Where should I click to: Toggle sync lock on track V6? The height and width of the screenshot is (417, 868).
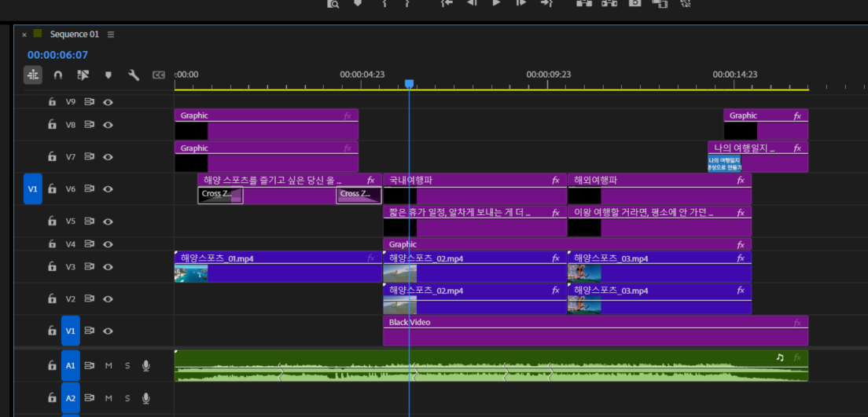(x=90, y=189)
